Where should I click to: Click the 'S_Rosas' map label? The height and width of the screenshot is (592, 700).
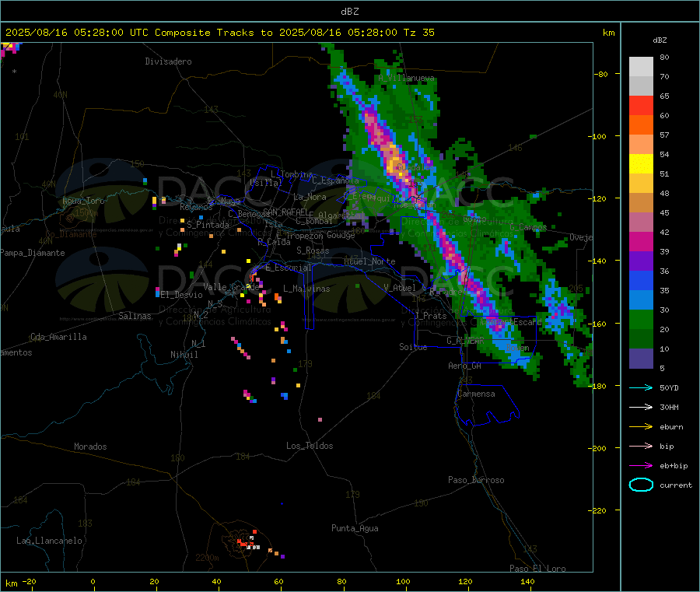[313, 250]
